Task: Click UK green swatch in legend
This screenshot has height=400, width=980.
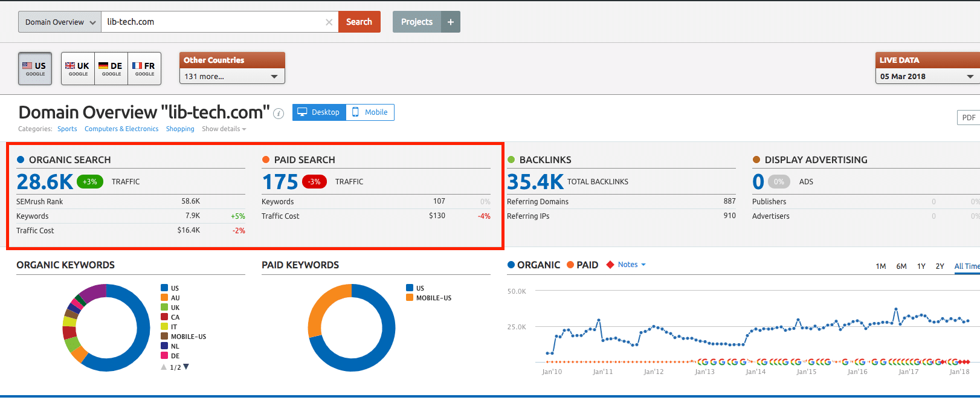Action: click(x=164, y=308)
